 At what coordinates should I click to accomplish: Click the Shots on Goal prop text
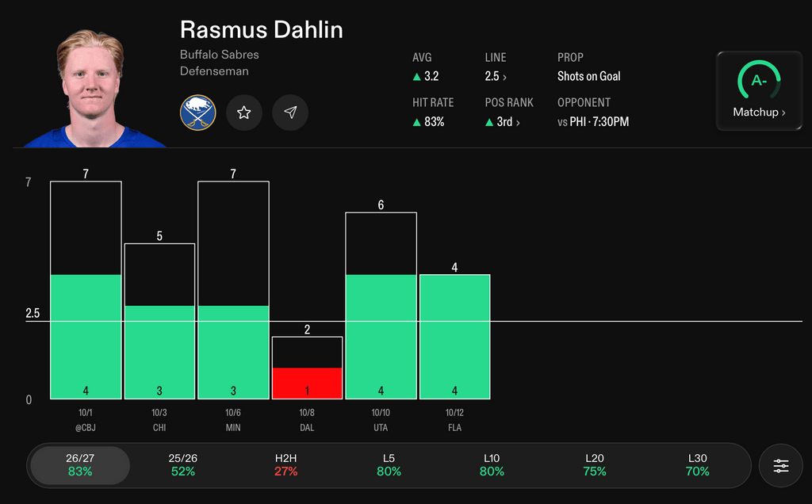589,77
